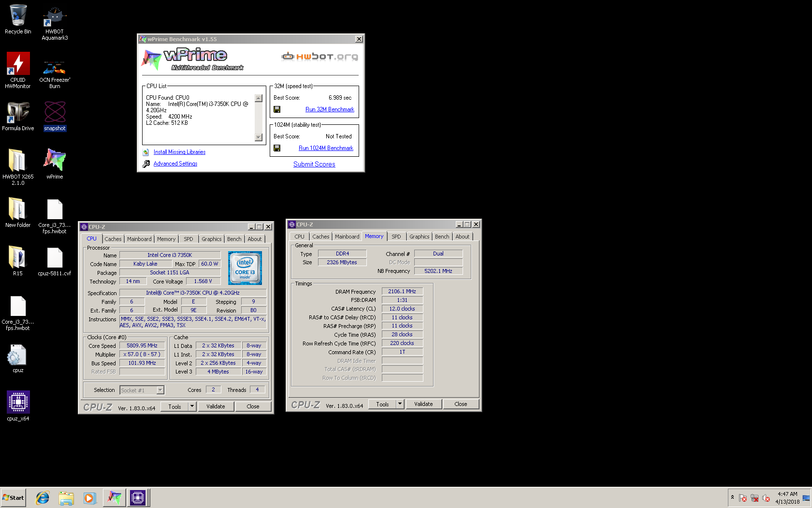Open the Start menu
Viewport: 812px width, 508px height.
(x=13, y=497)
